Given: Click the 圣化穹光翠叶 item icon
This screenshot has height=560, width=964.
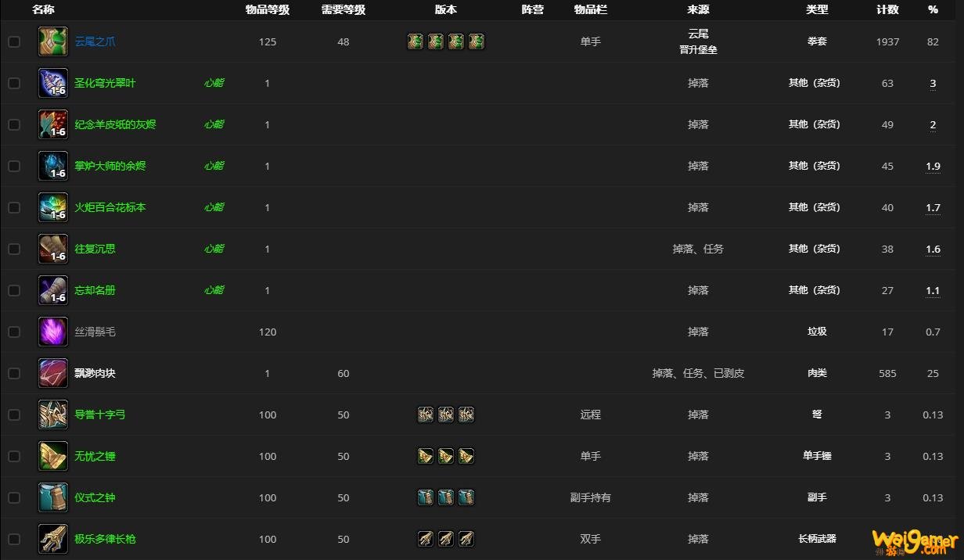Looking at the screenshot, I should [53, 83].
